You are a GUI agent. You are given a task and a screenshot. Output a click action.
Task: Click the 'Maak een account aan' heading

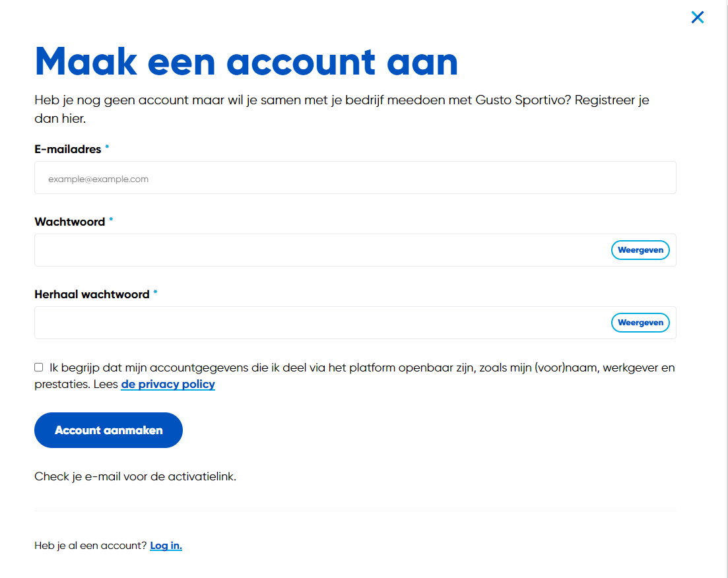click(x=246, y=62)
